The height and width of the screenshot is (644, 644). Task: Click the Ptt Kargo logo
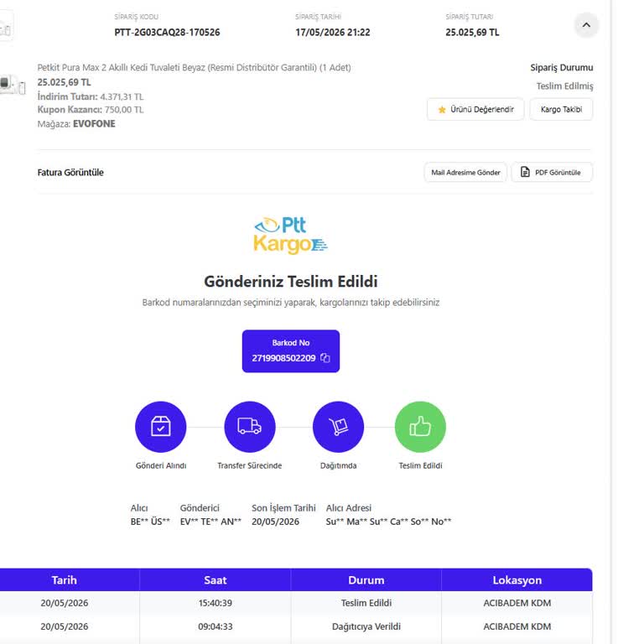(x=290, y=236)
